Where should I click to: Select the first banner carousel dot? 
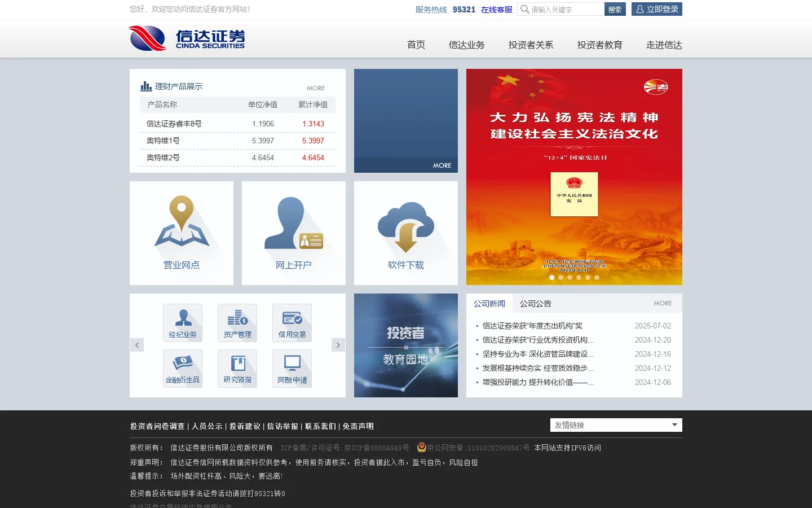[551, 277]
